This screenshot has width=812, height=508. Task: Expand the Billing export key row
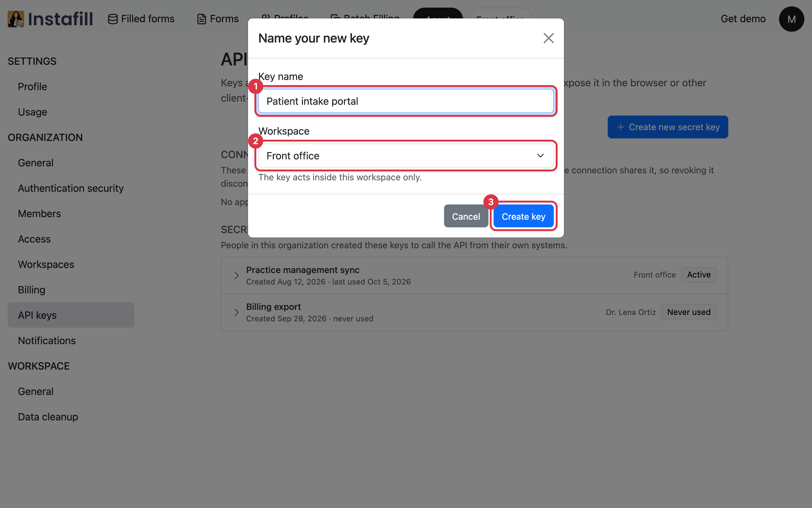pos(236,312)
